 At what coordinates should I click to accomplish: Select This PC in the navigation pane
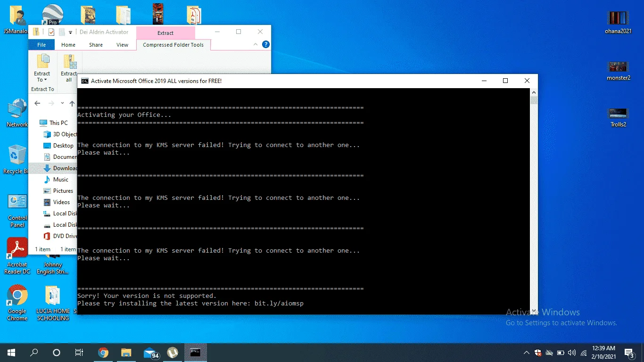point(53,123)
